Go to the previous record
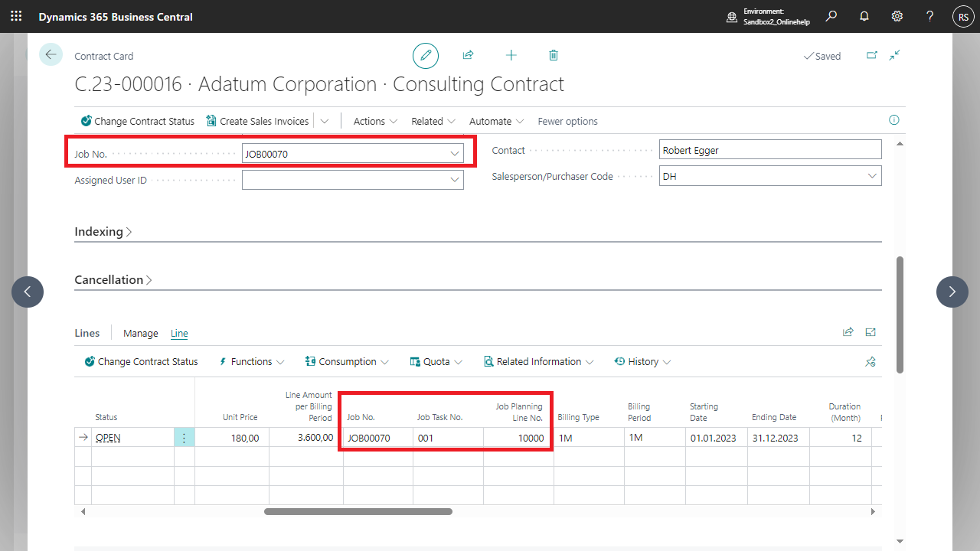This screenshot has width=980, height=551. click(28, 292)
